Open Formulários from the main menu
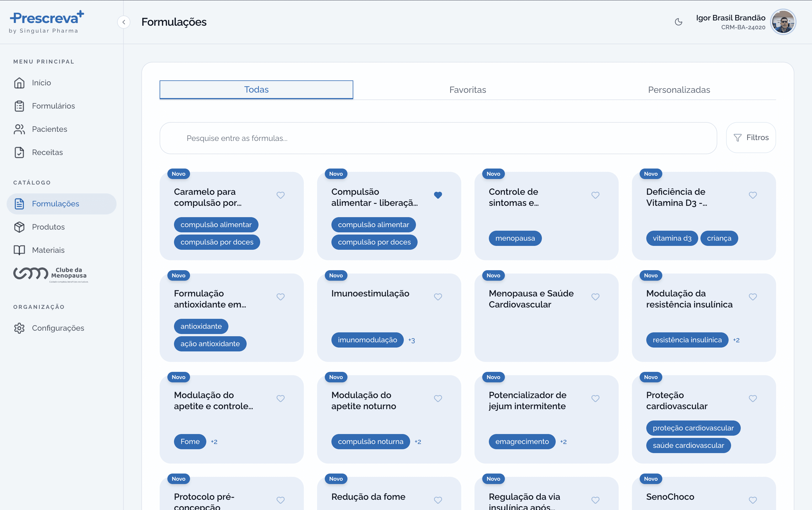The width and height of the screenshot is (812, 510). coord(61,106)
